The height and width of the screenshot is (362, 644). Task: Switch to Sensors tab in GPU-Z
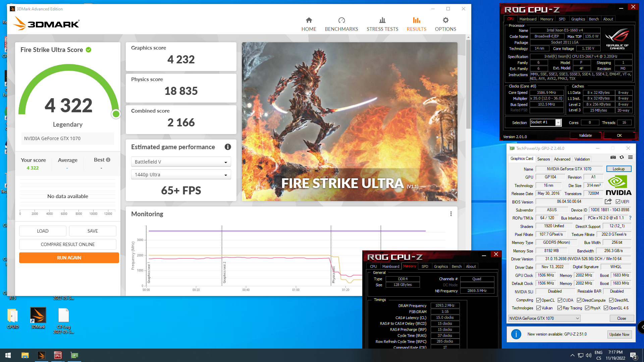point(543,159)
